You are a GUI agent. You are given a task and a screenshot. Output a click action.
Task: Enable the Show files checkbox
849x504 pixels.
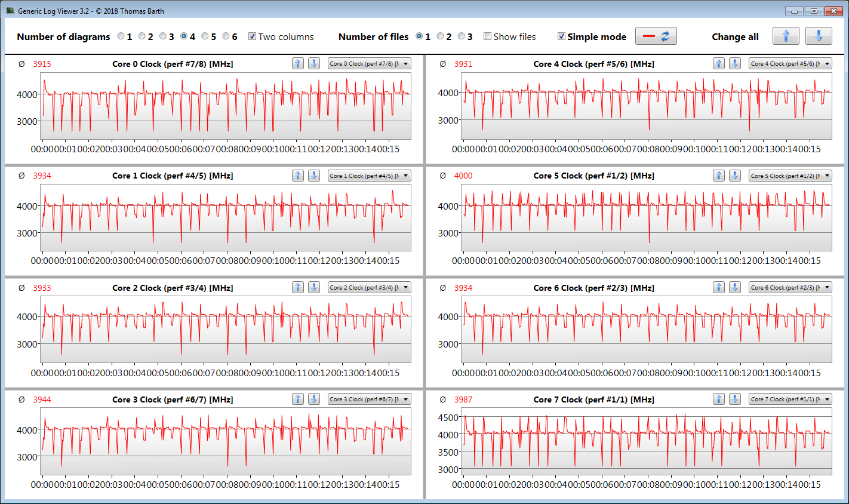[487, 36]
